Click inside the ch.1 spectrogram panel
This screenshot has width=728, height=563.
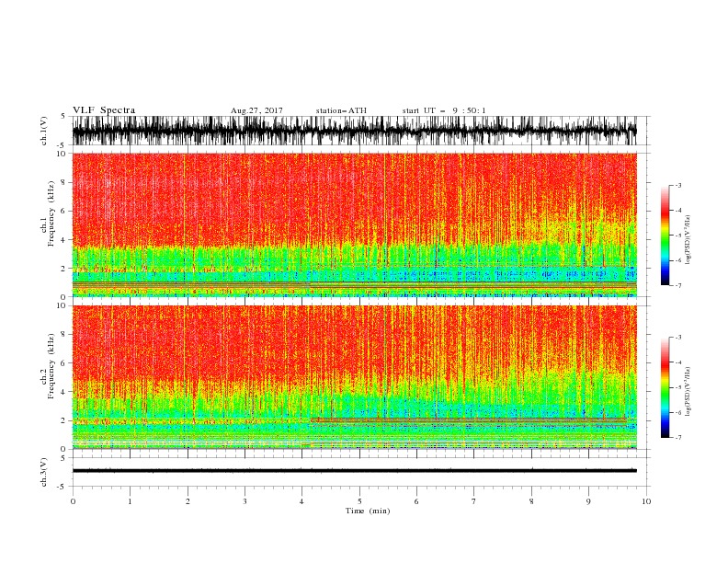click(354, 224)
